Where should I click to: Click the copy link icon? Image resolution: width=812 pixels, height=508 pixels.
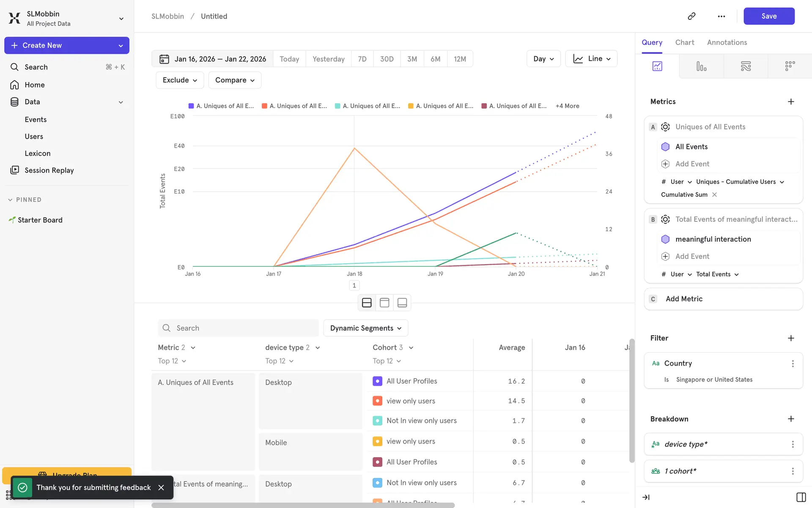tap(691, 16)
